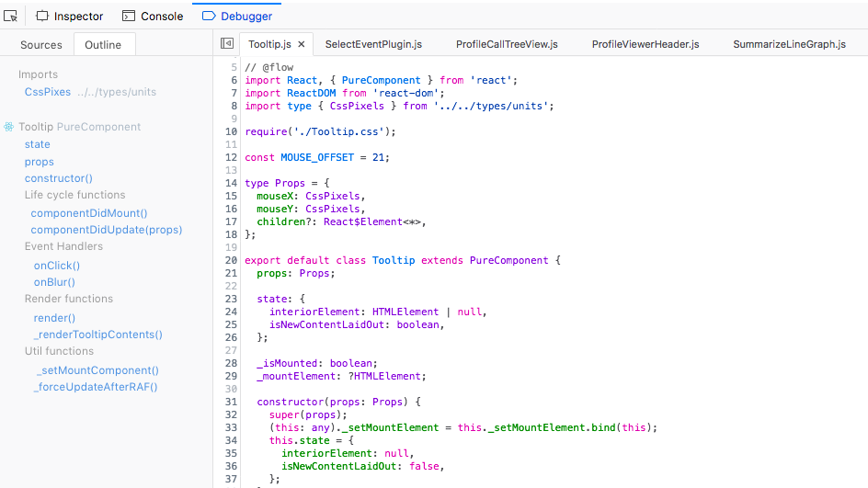Select Tooltip PureComponent in outline
Image resolution: width=868 pixels, height=488 pixels.
pos(80,127)
